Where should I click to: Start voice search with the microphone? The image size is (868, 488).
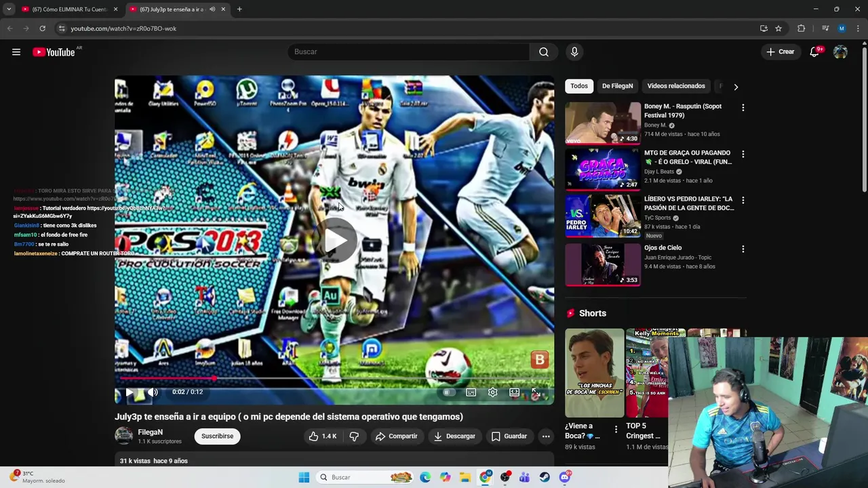[x=574, y=52]
